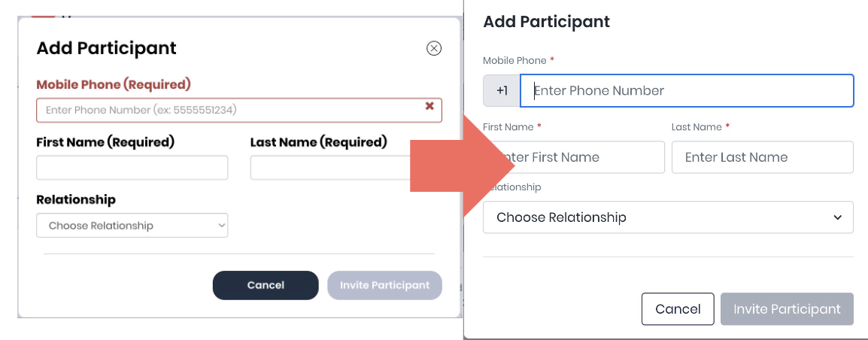Click the red Mobile Phone (Required) label
The image size is (868, 340).
114,84
